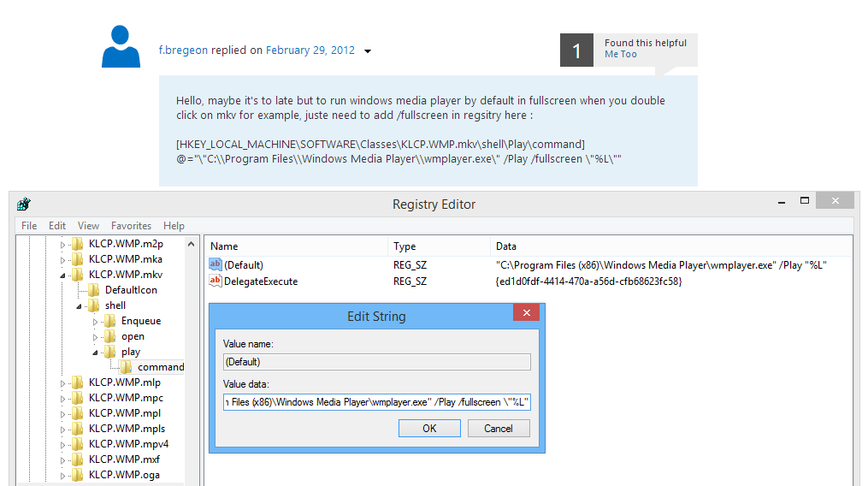Close the Edit String dialog
Screen dimensions: 868x486
click(527, 312)
